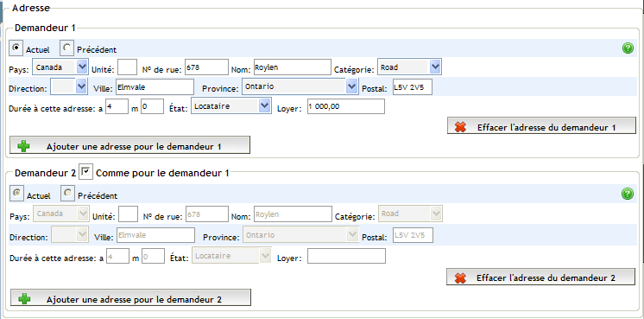The image size is (644, 319).
Task: Click the red X icon for Demandeur 2 address
Action: [x=460, y=278]
